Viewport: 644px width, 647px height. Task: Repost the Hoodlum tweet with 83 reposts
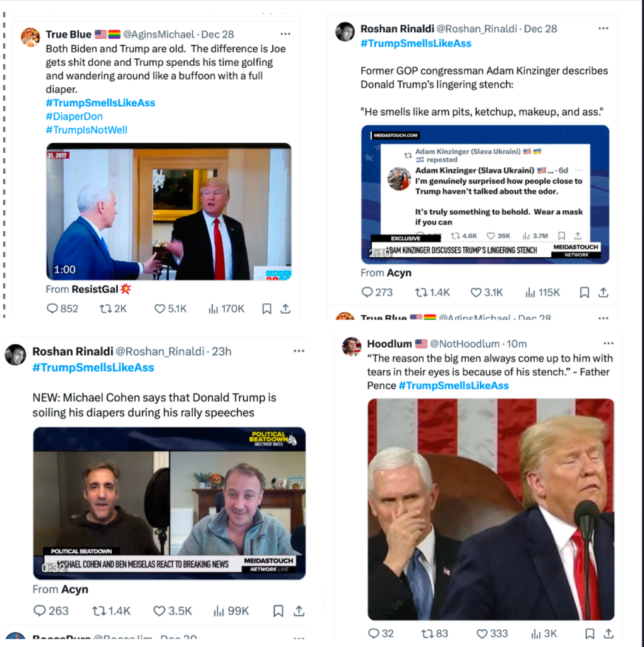coord(434,633)
